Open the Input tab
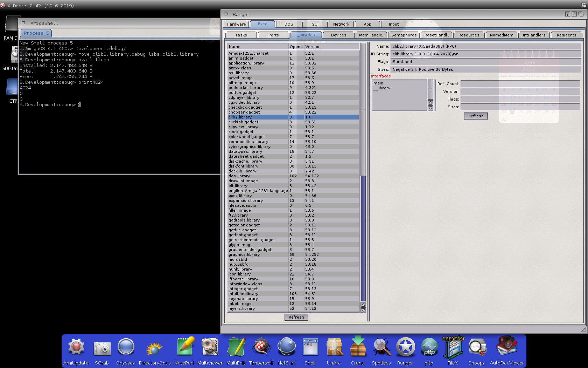 394,24
